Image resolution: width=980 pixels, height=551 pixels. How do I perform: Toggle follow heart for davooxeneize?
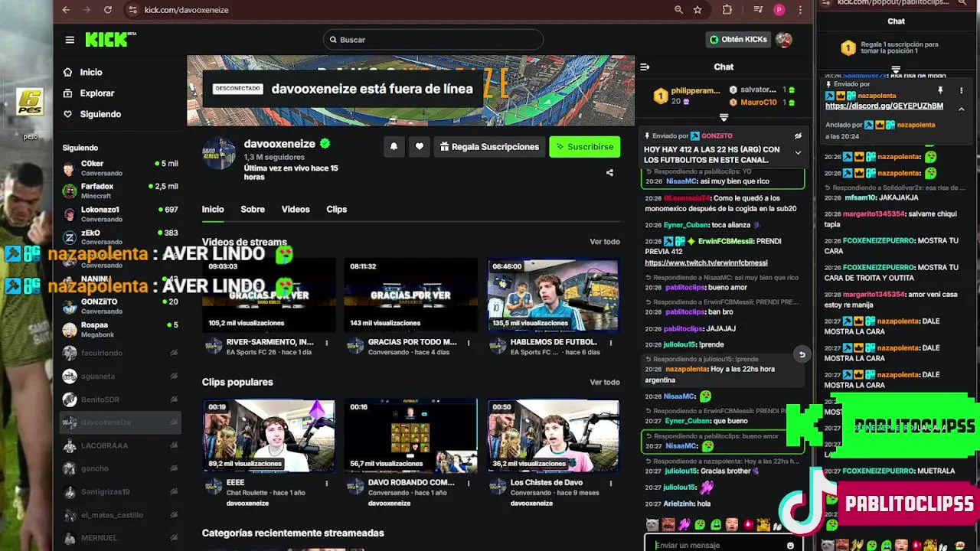click(x=419, y=147)
